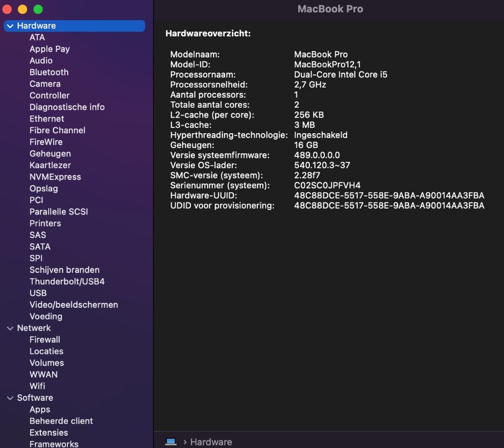504x448 pixels.
Task: Select PCI in the sidebar
Action: point(36,200)
